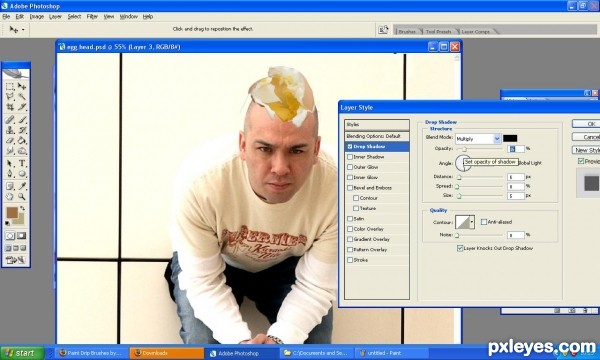Enable the Pattern Overlay checkbox
The height and width of the screenshot is (360, 600).
350,249
